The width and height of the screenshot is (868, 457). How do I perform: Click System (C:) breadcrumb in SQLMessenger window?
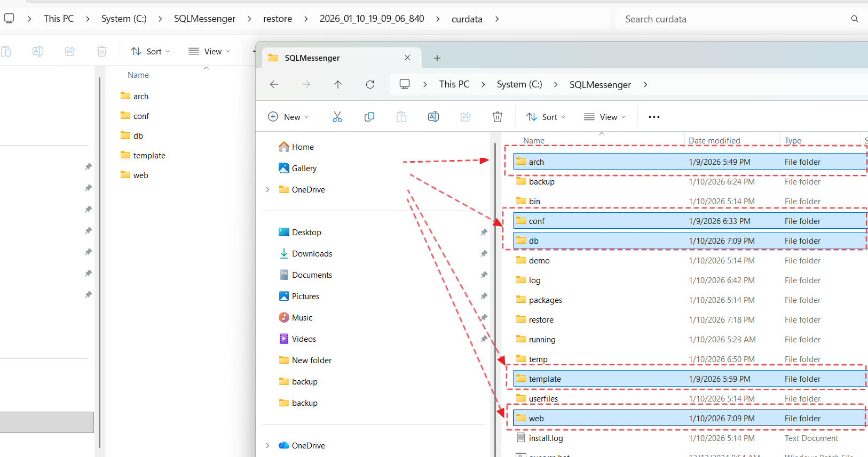point(519,84)
